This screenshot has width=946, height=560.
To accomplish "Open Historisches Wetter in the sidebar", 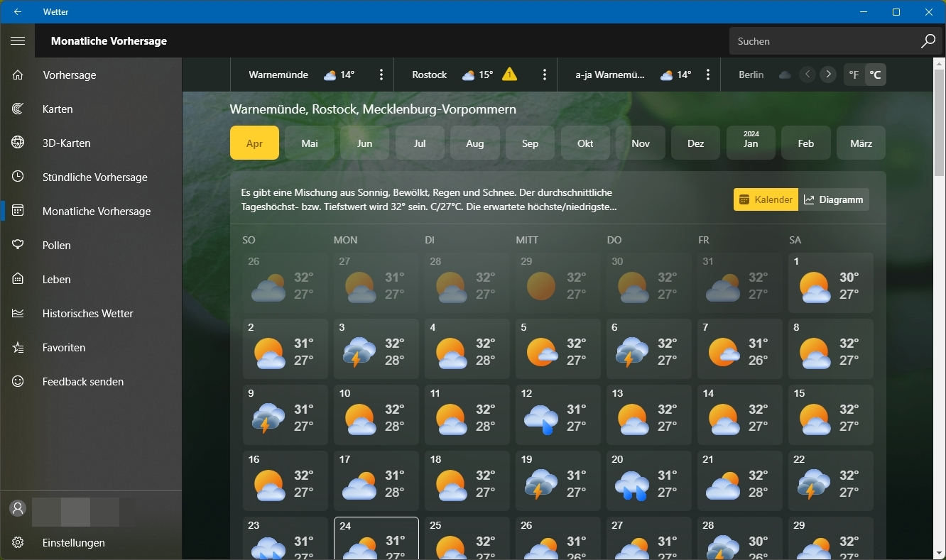I will (87, 314).
